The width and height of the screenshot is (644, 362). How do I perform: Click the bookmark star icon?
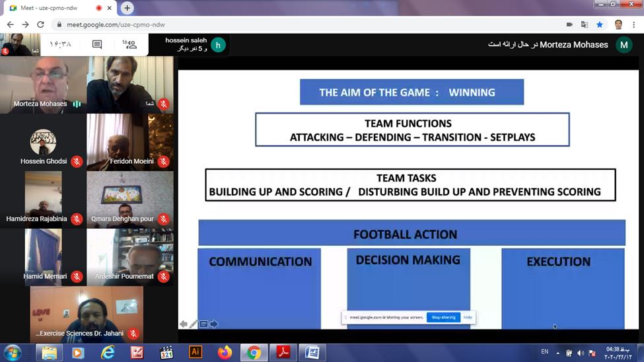point(600,24)
